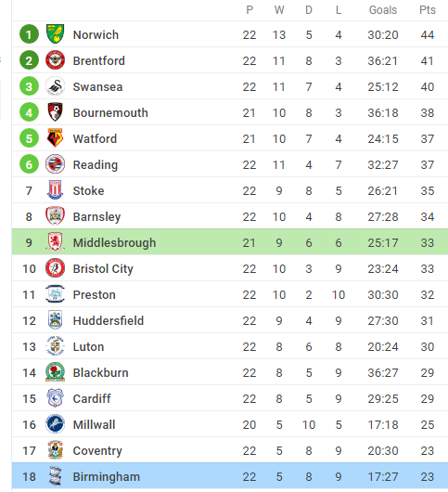Click the Millwall lion crest
This screenshot has width=448, height=492.
pyautogui.click(x=55, y=424)
